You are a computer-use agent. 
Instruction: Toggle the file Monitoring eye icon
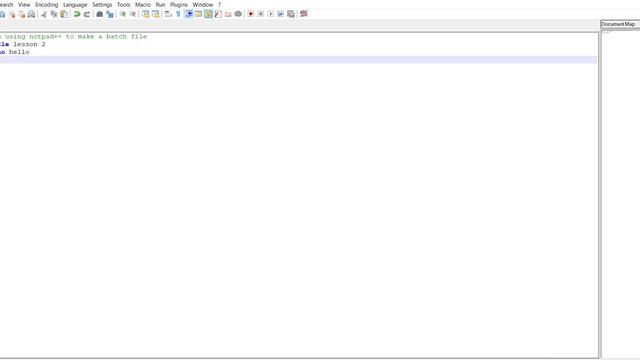pos(238,14)
